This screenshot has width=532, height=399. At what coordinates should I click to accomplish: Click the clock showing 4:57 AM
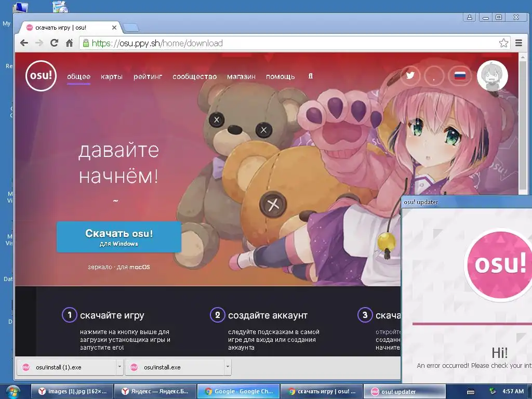click(513, 391)
